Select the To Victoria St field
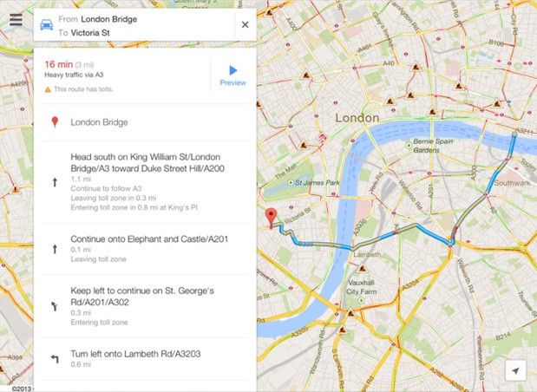 click(84, 33)
